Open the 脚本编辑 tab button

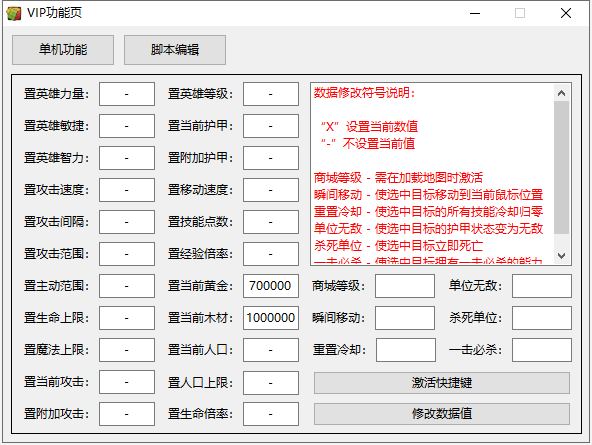pyautogui.click(x=175, y=50)
